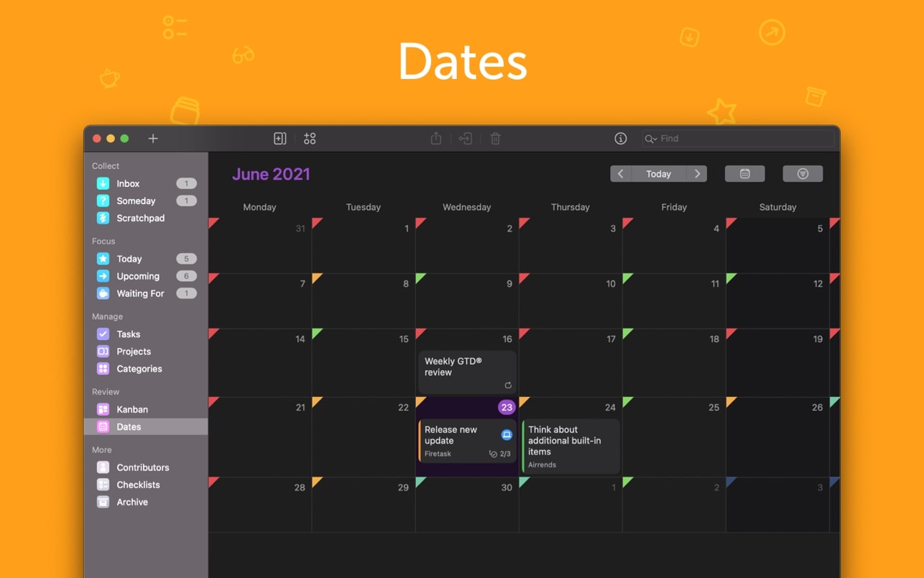Viewport: 924px width, 578px height.
Task: Open Projects in the Manage section
Action: tap(134, 352)
